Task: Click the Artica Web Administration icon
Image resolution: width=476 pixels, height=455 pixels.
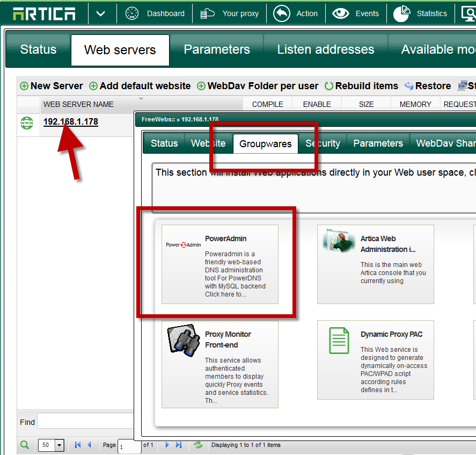Action: [339, 241]
